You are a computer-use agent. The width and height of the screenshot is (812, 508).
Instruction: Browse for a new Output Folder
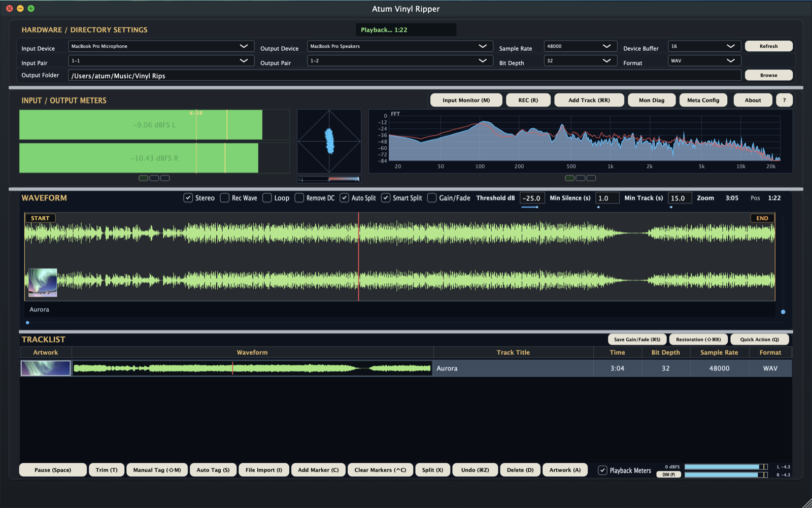[x=768, y=75]
